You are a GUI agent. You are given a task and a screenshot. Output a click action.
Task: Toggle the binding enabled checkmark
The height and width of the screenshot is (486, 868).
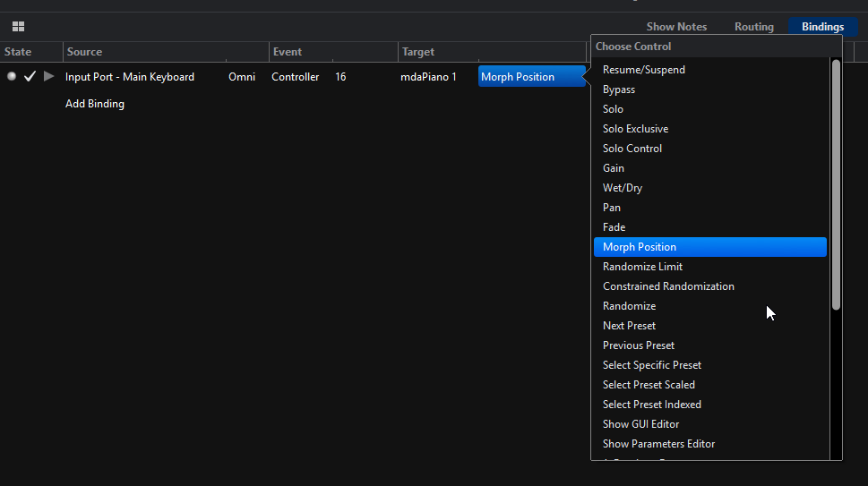click(x=30, y=76)
